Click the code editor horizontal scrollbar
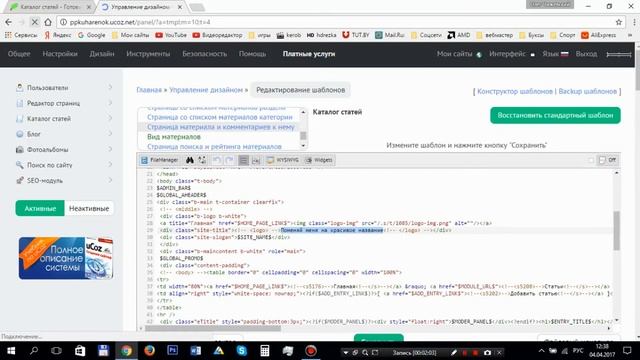The width and height of the screenshot is (640, 360). point(213,328)
